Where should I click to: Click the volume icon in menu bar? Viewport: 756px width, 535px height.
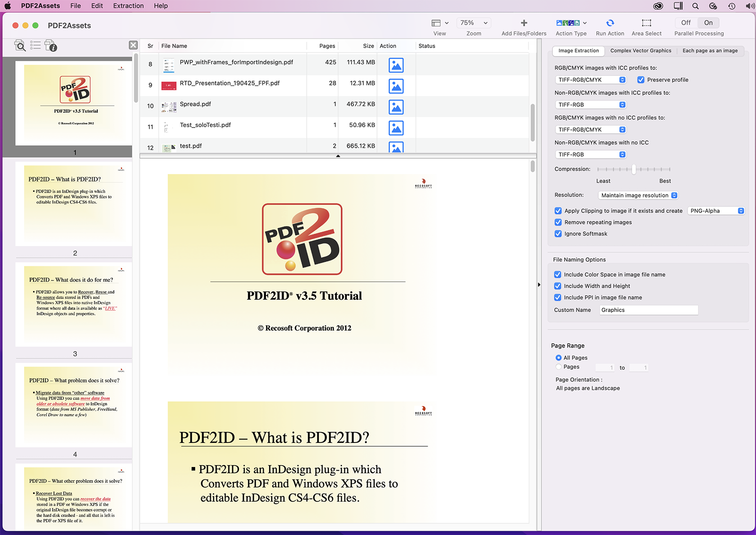(x=750, y=6)
